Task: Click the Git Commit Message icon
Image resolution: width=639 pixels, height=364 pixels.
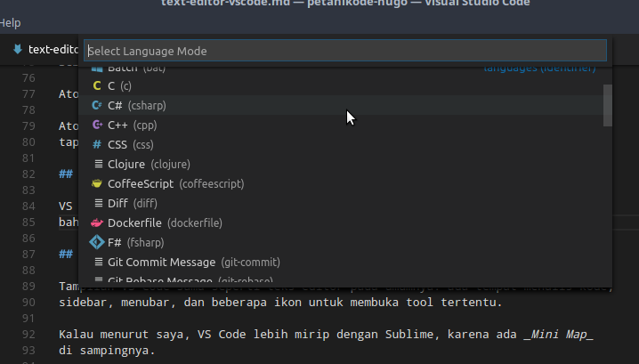Action: (x=99, y=262)
